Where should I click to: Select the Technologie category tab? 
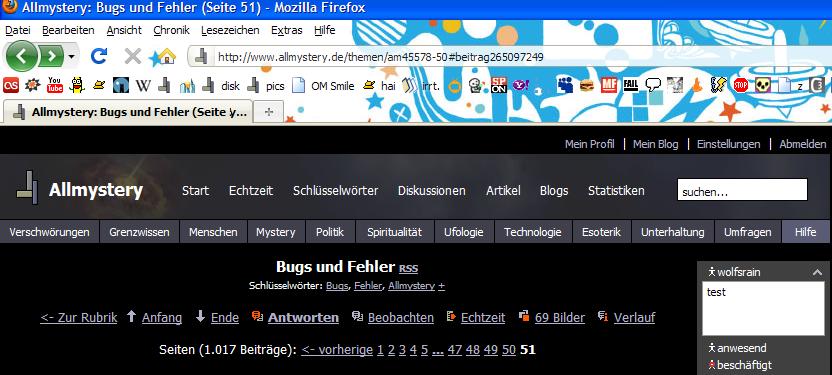point(533,232)
